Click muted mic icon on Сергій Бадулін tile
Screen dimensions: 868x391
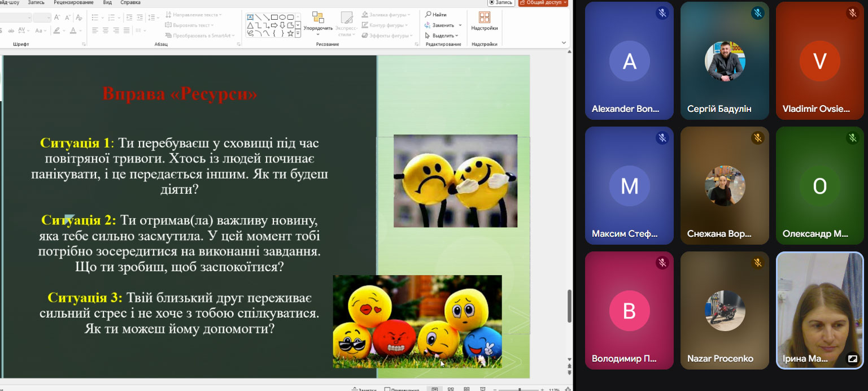[757, 13]
